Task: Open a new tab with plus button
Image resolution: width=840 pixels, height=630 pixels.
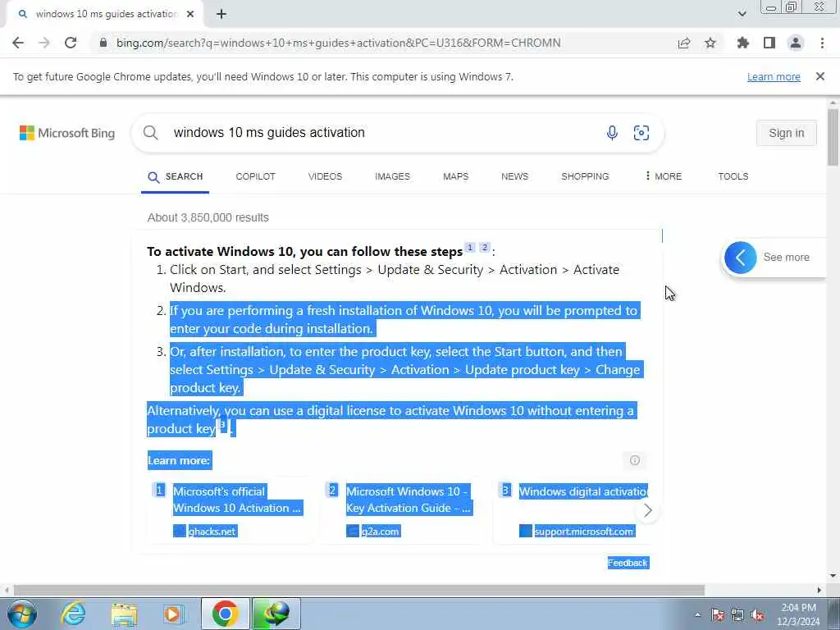Action: coord(221,15)
